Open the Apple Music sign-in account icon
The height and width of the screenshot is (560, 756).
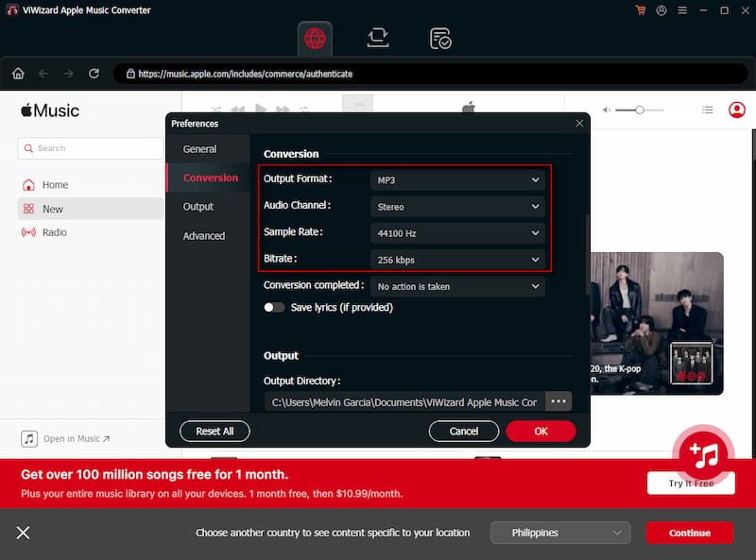tap(737, 110)
